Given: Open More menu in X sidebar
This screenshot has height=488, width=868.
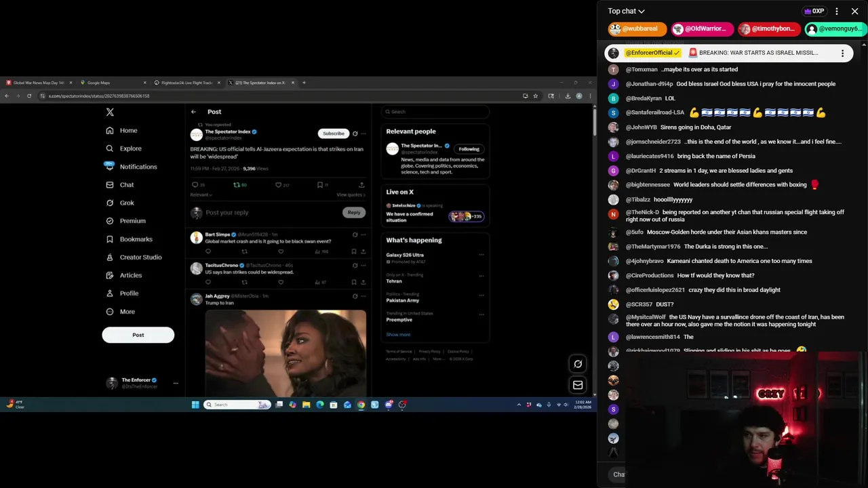Looking at the screenshot, I should pos(121,312).
